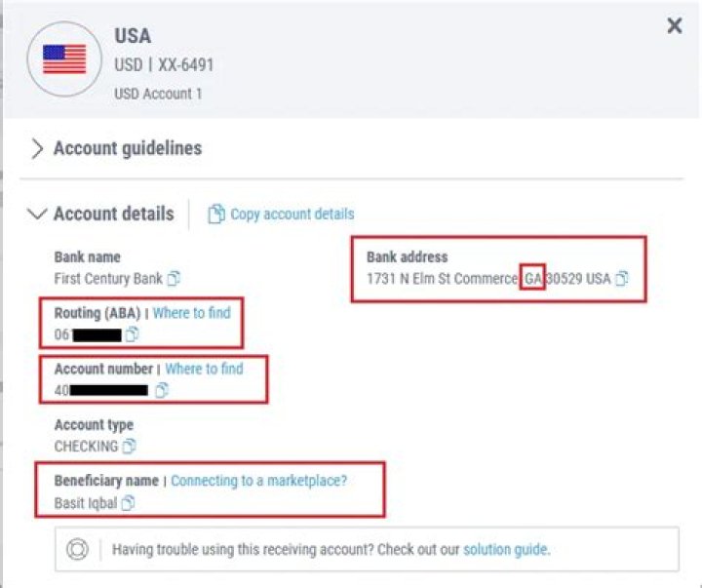Screen dimensions: 702x588
Task: Copy the CHECKING account type
Action: coord(129,447)
